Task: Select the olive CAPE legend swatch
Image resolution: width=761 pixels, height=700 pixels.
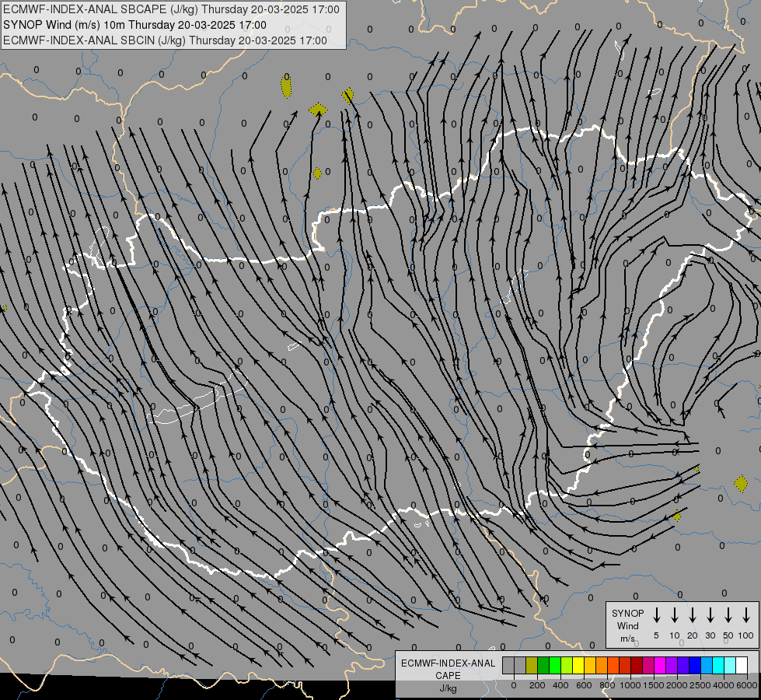Action: pos(532,665)
